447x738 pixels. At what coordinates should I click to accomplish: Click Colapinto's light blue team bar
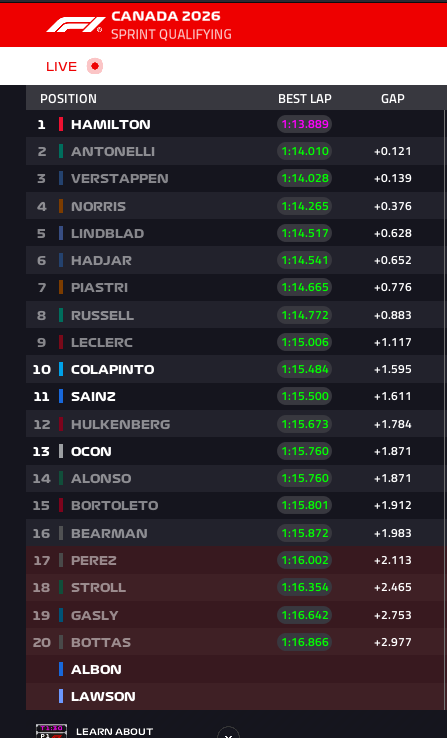point(61,369)
